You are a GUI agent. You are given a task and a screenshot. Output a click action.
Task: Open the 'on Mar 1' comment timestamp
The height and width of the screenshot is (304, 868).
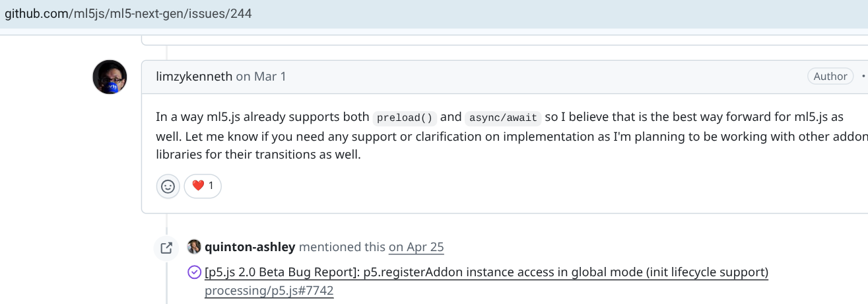coord(261,76)
